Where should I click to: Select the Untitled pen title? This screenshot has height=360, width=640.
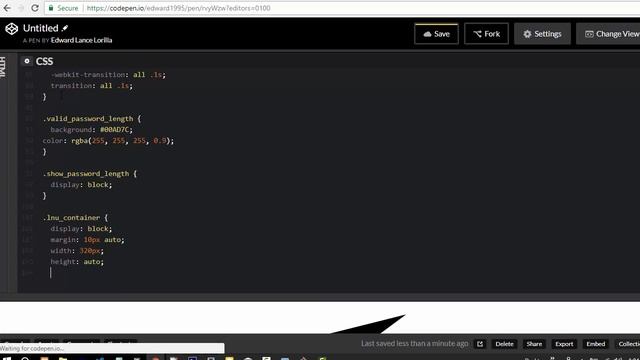coord(40,28)
